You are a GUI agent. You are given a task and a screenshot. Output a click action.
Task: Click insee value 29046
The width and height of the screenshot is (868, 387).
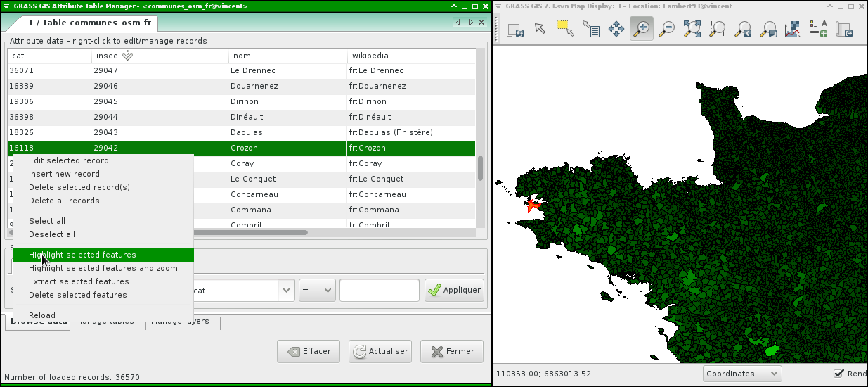pyautogui.click(x=105, y=86)
